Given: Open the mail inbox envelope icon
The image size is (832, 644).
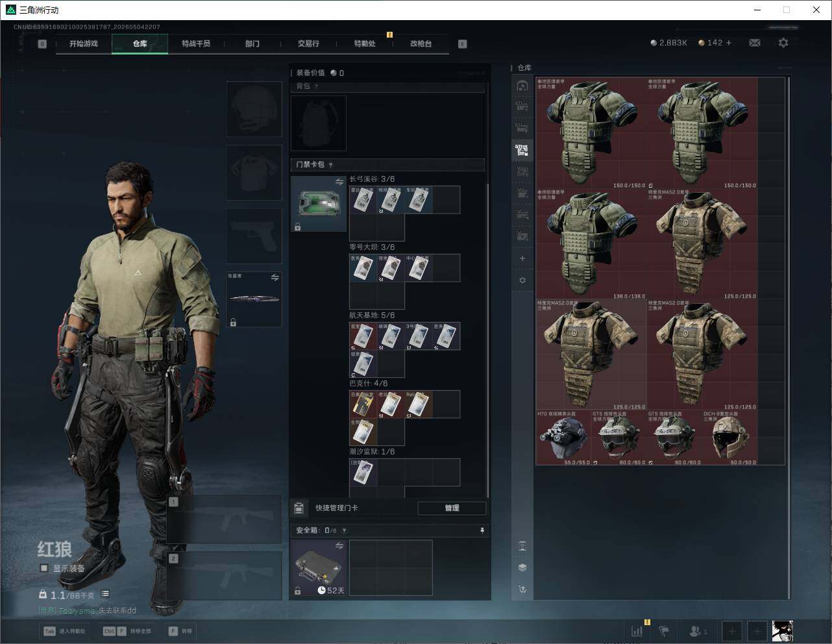Looking at the screenshot, I should (x=755, y=43).
